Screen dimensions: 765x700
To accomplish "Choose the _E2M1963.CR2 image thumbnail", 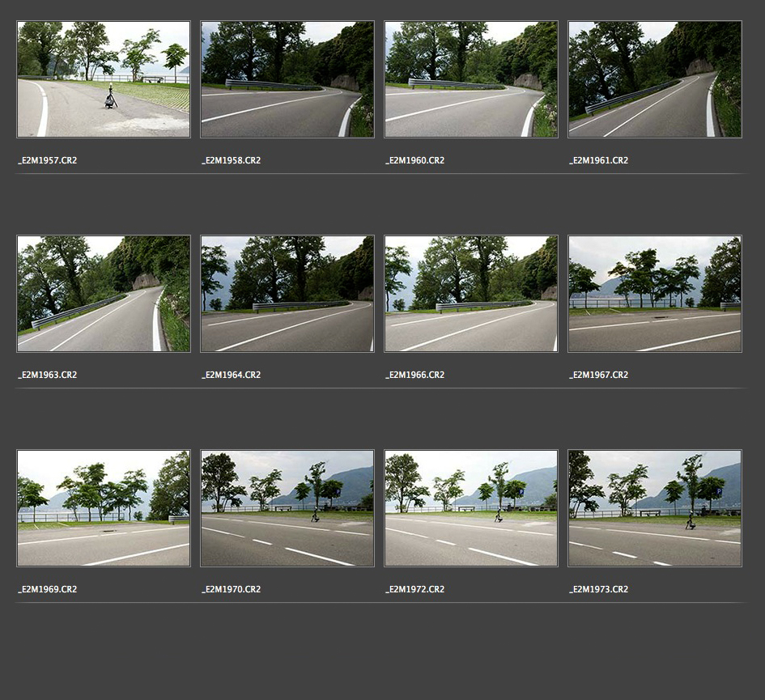I will coord(104,294).
